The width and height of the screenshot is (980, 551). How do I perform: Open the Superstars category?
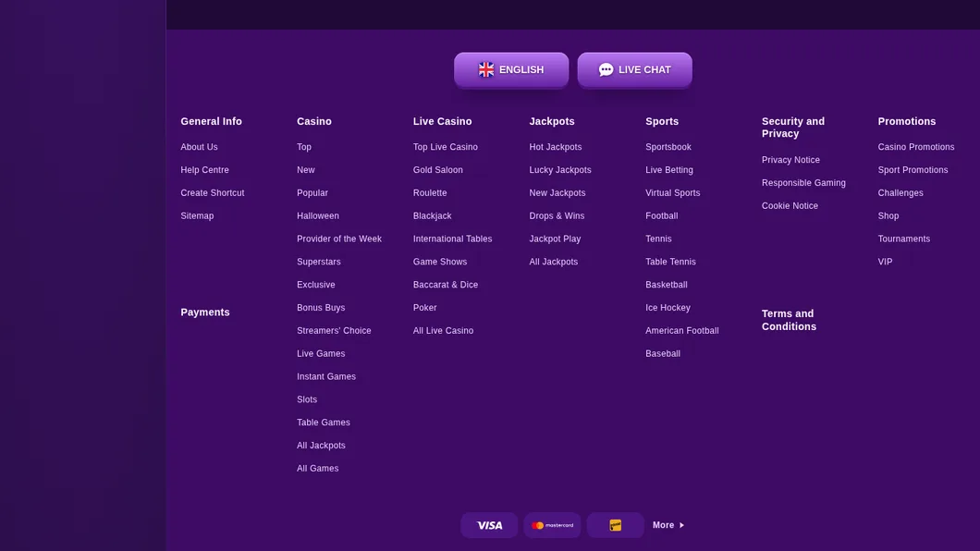(x=318, y=262)
